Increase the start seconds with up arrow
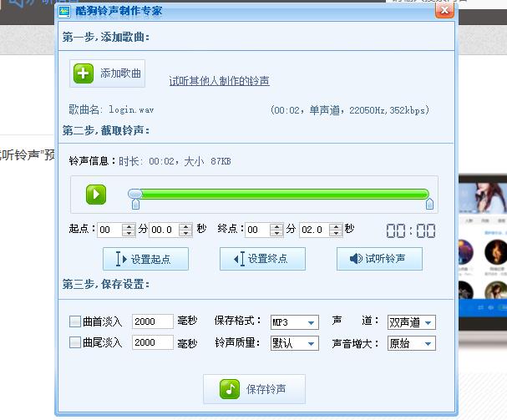507x420 pixels. (185, 226)
